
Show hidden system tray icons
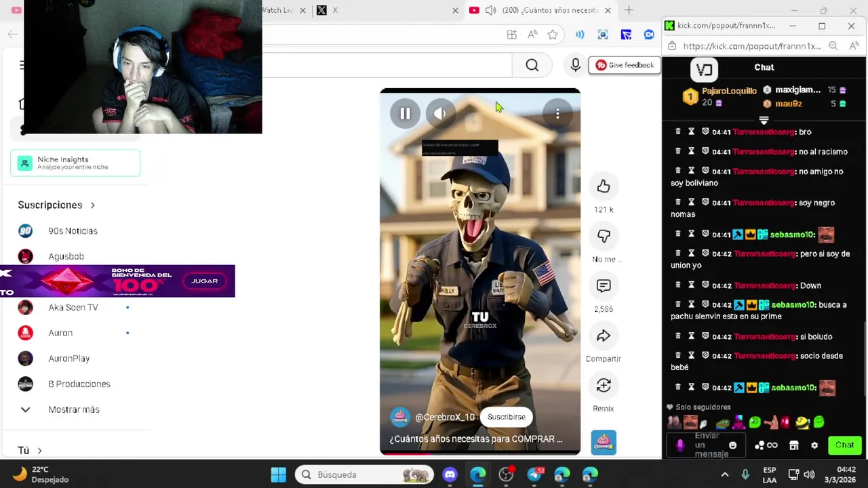[724, 474]
